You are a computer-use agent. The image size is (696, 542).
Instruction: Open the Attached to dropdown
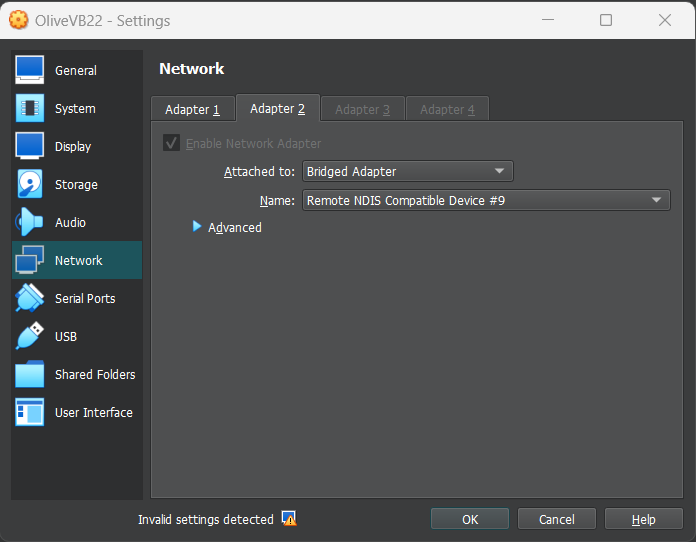pos(407,172)
